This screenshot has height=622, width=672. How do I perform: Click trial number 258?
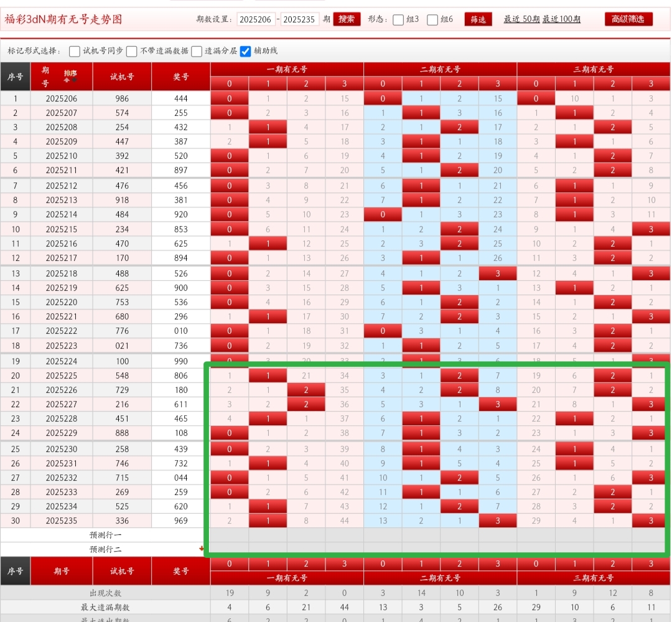pos(122,449)
